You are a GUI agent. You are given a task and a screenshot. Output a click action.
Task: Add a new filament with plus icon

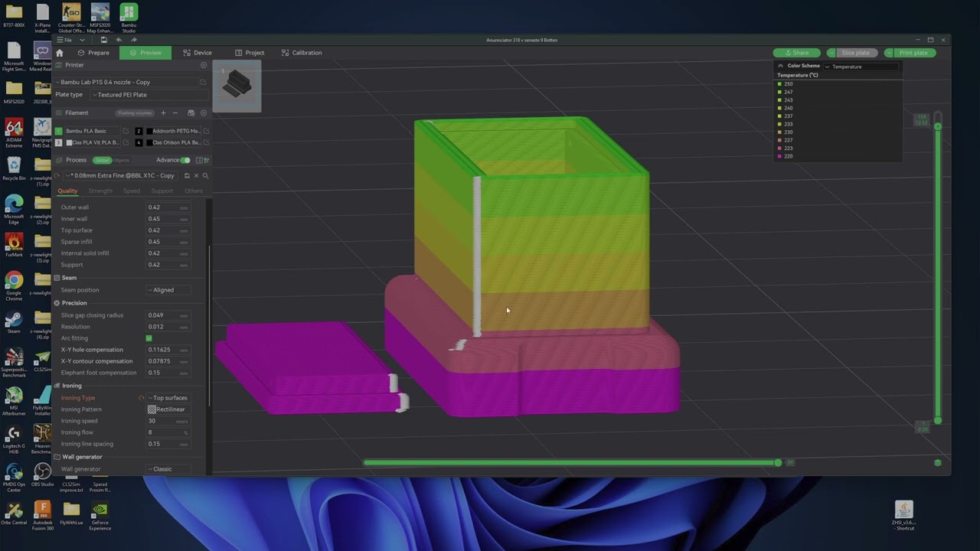click(x=163, y=113)
